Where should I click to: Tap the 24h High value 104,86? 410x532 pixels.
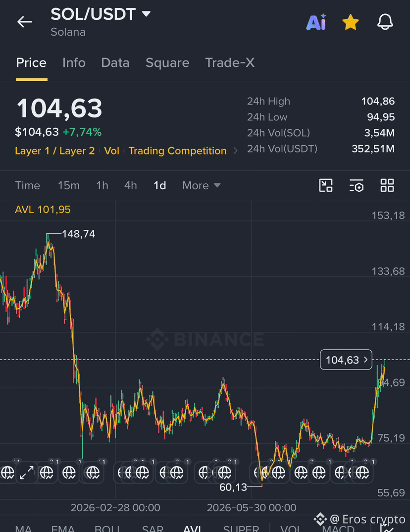pos(378,101)
